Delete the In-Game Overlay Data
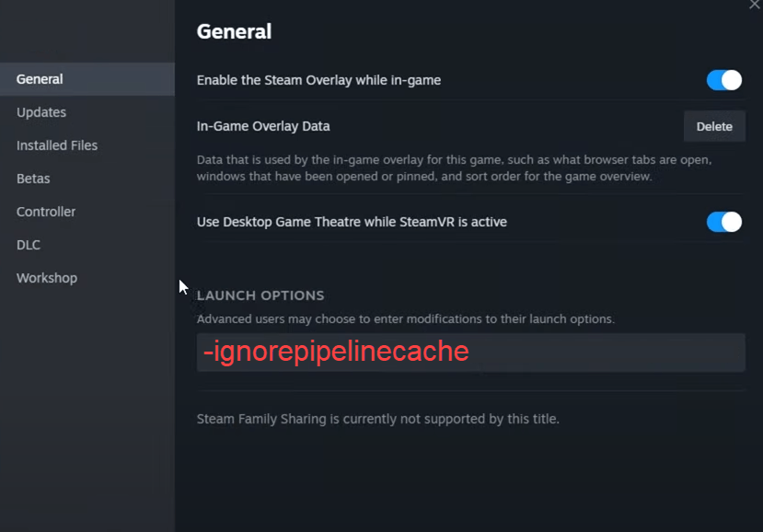Image resolution: width=763 pixels, height=532 pixels. [714, 127]
